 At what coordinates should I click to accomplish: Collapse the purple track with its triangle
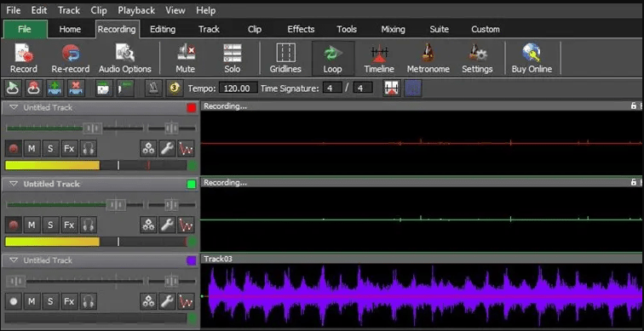point(14,260)
